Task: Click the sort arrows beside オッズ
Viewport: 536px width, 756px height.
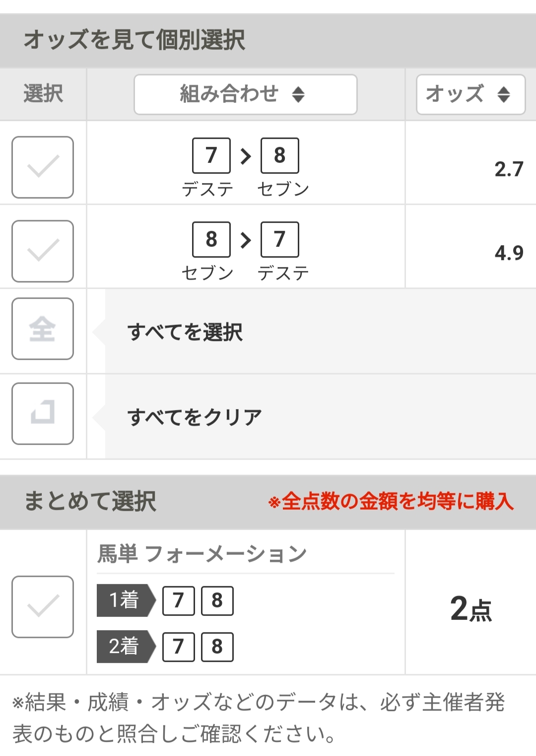Action: click(x=504, y=94)
